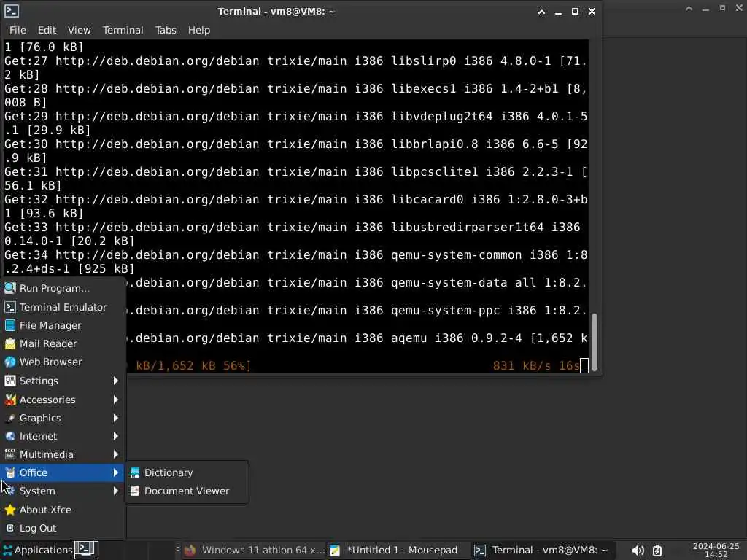This screenshot has height=560, width=747.
Task: Click the terminal vertical scrollbar thumb
Action: pyautogui.click(x=594, y=342)
